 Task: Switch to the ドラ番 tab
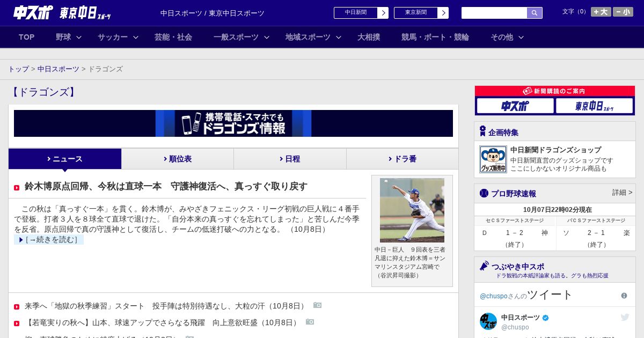pyautogui.click(x=402, y=159)
